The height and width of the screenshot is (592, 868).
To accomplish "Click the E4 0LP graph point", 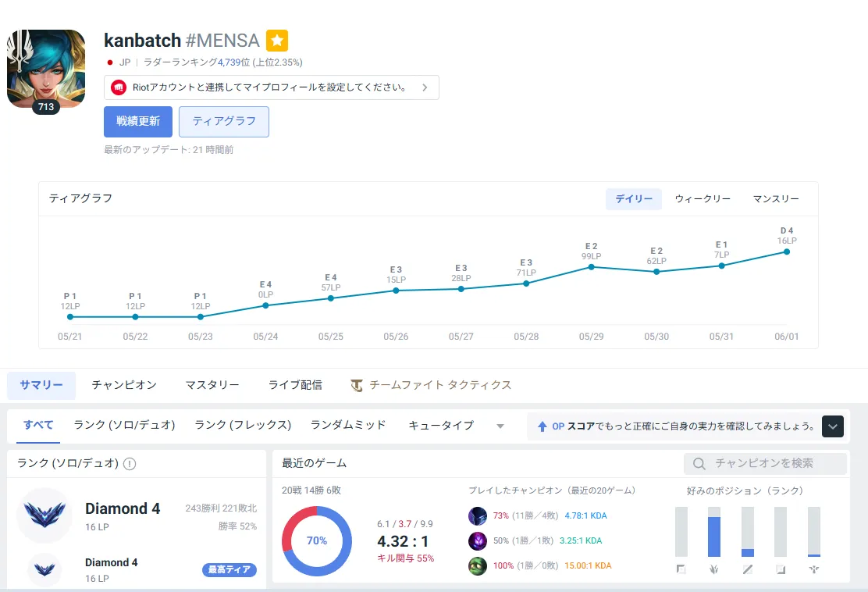I will [265, 305].
